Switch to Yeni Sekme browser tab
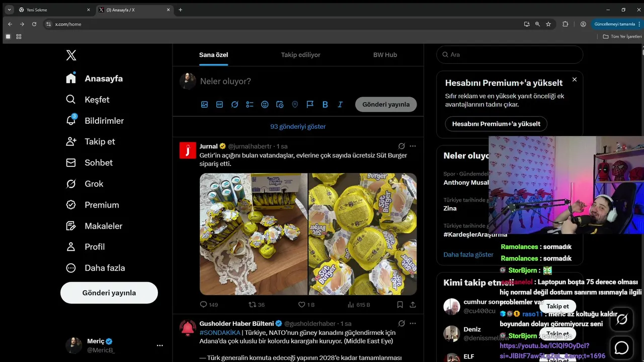This screenshot has width=644, height=362. pos(54,10)
